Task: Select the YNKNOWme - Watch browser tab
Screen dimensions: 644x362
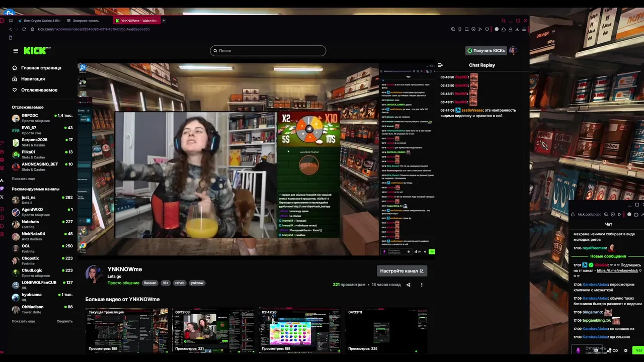Action: pyautogui.click(x=136, y=21)
